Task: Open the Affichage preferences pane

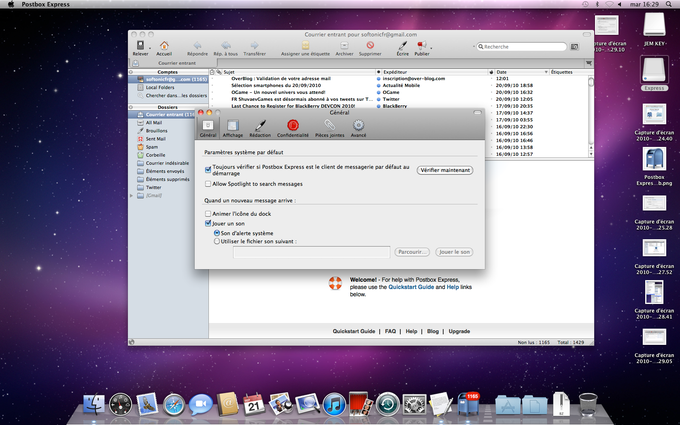Action: point(233,128)
